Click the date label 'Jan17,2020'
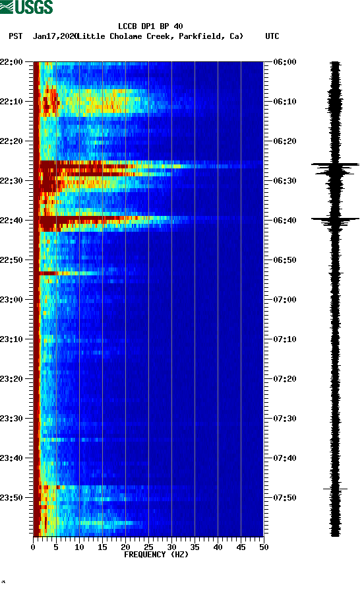The height and width of the screenshot is (589, 364). (x=55, y=36)
